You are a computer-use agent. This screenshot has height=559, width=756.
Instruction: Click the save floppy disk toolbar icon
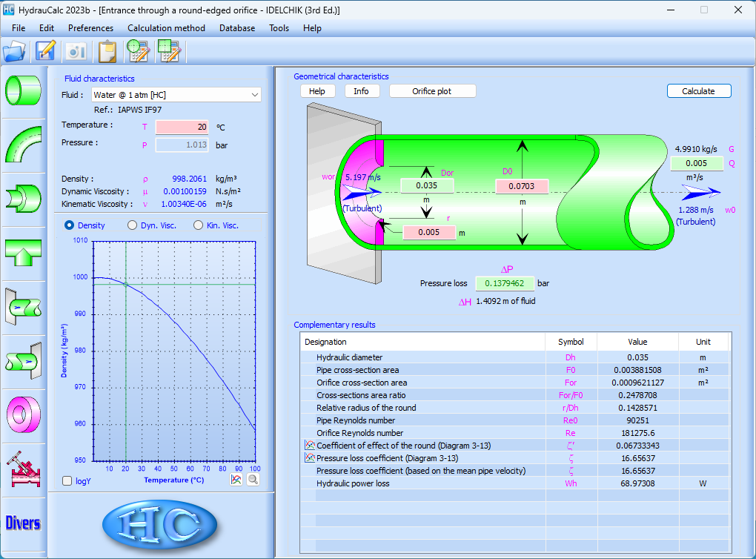pos(46,50)
